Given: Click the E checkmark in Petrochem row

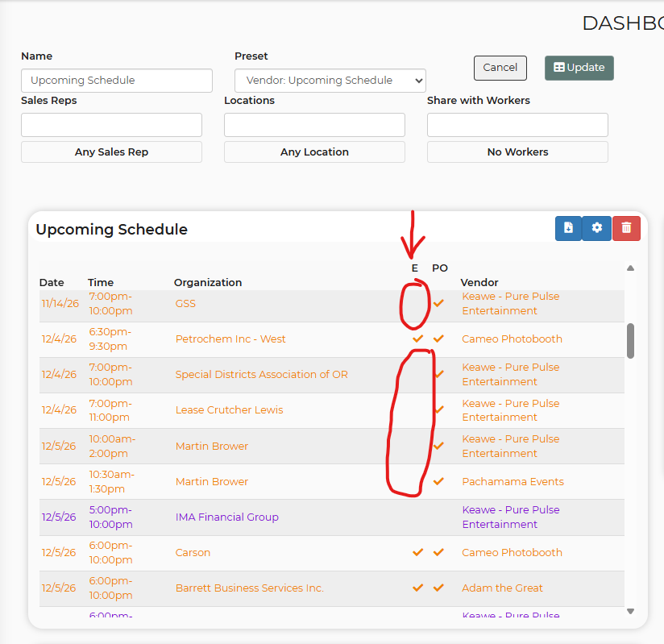Looking at the screenshot, I should pyautogui.click(x=418, y=339).
